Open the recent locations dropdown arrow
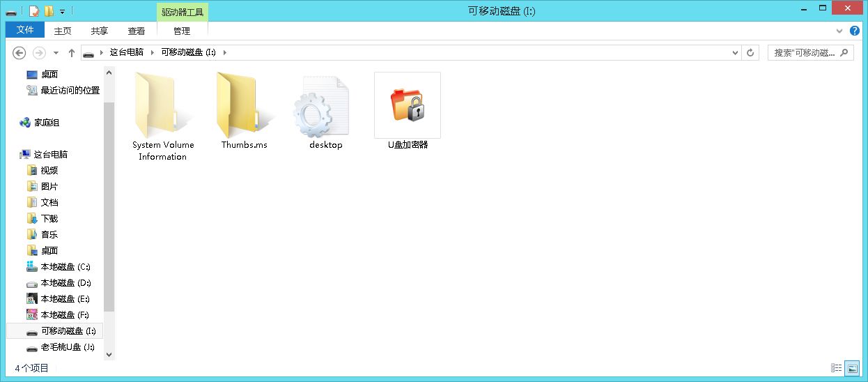Screen dimensions: 868x382 (56, 53)
